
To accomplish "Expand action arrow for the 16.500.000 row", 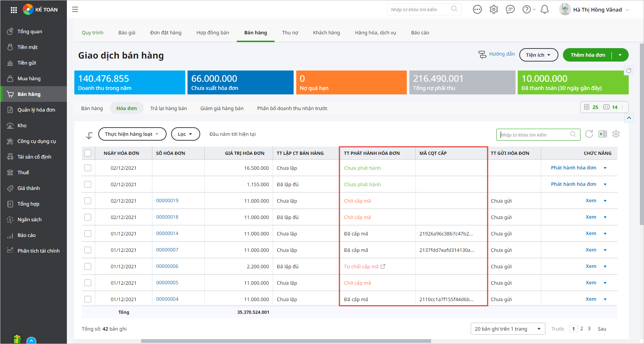I will point(605,168).
